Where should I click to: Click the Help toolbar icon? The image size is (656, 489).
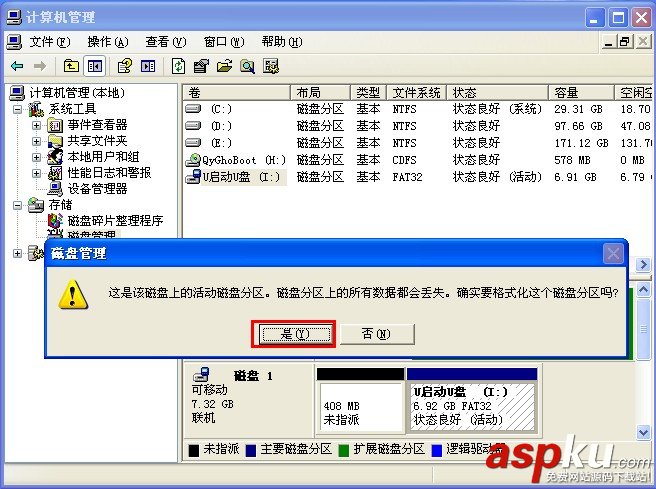(125, 66)
